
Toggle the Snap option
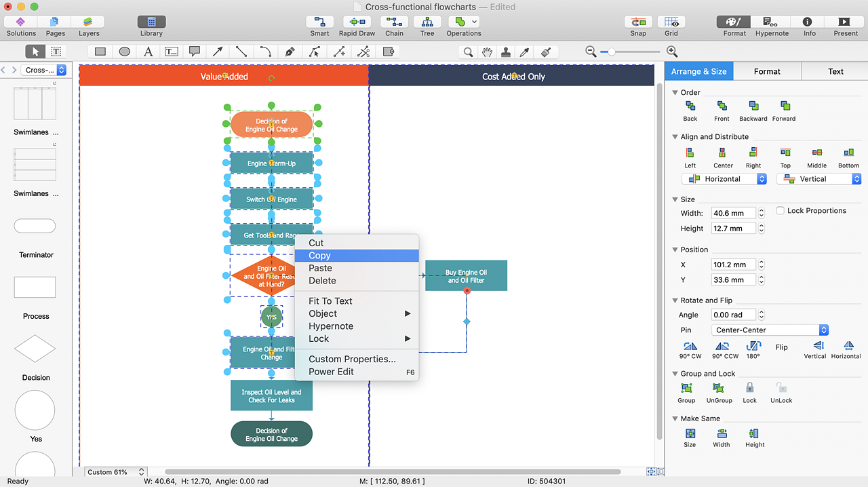pyautogui.click(x=637, y=22)
